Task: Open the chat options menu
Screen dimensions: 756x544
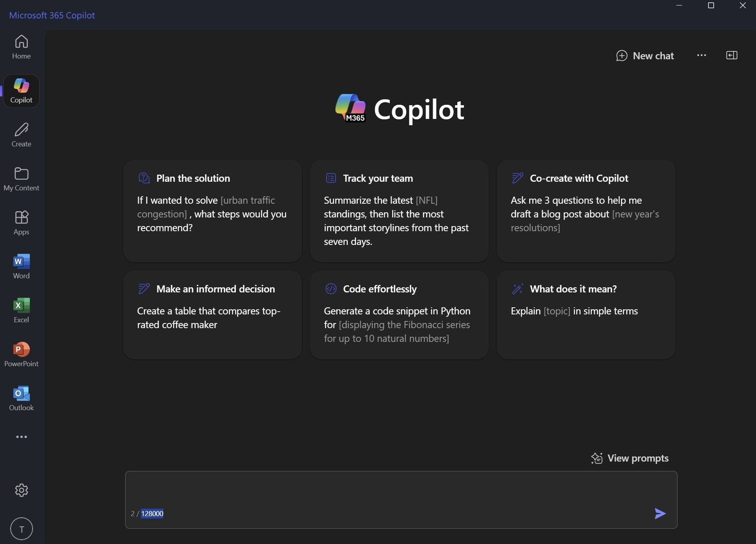Action: click(701, 55)
